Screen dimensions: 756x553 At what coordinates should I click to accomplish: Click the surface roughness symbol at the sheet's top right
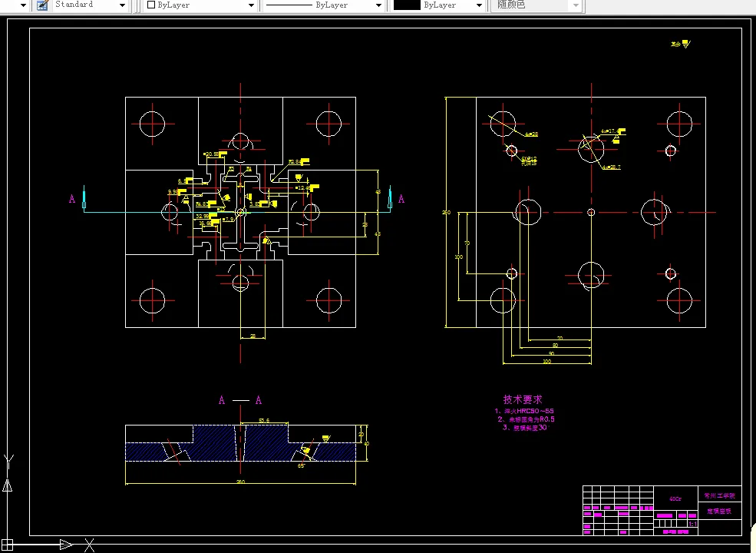click(x=686, y=44)
